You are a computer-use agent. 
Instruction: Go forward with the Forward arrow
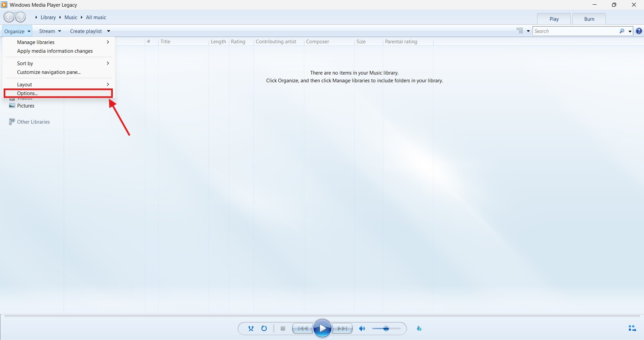(20, 17)
